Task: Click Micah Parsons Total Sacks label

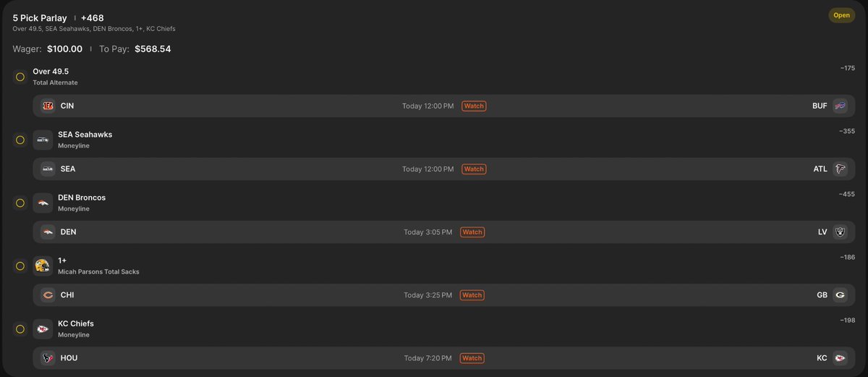Action: 98,272
